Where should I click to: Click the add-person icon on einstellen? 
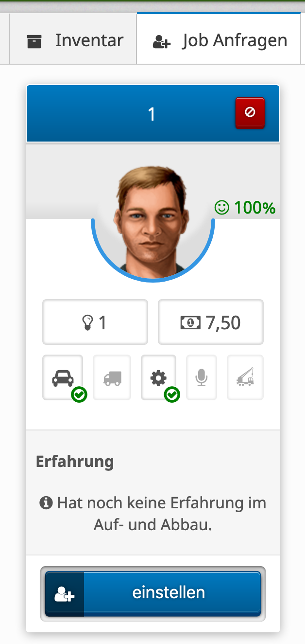pyautogui.click(x=65, y=594)
